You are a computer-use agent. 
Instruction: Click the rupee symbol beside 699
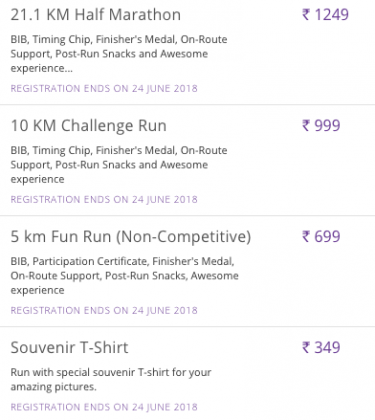coord(306,237)
